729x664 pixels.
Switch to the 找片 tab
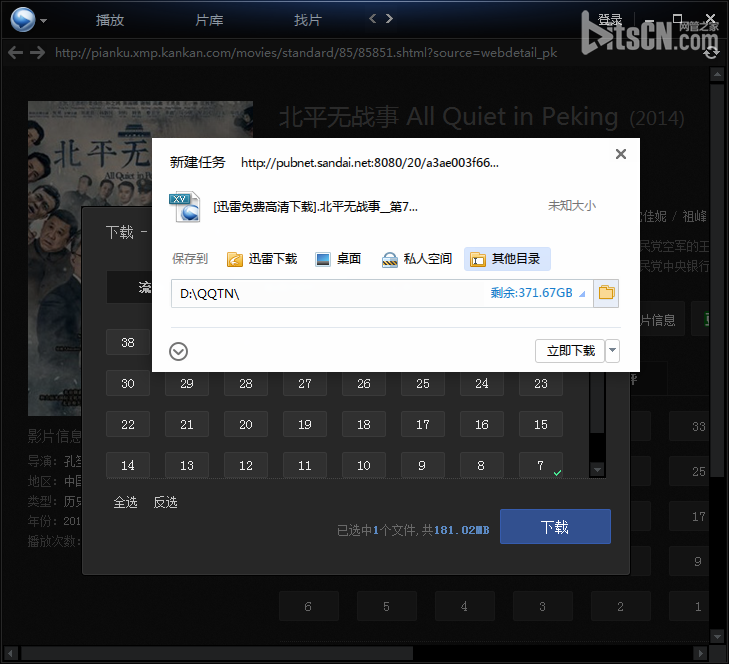pos(308,20)
